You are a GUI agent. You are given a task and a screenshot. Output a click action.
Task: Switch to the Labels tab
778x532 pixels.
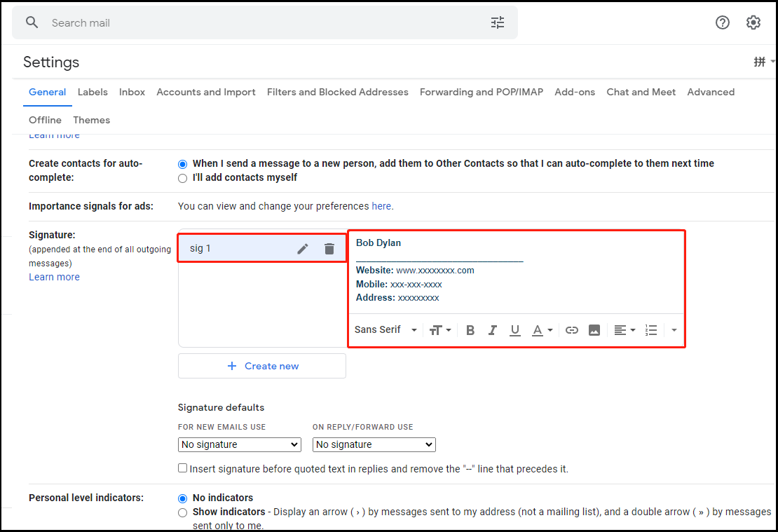93,92
